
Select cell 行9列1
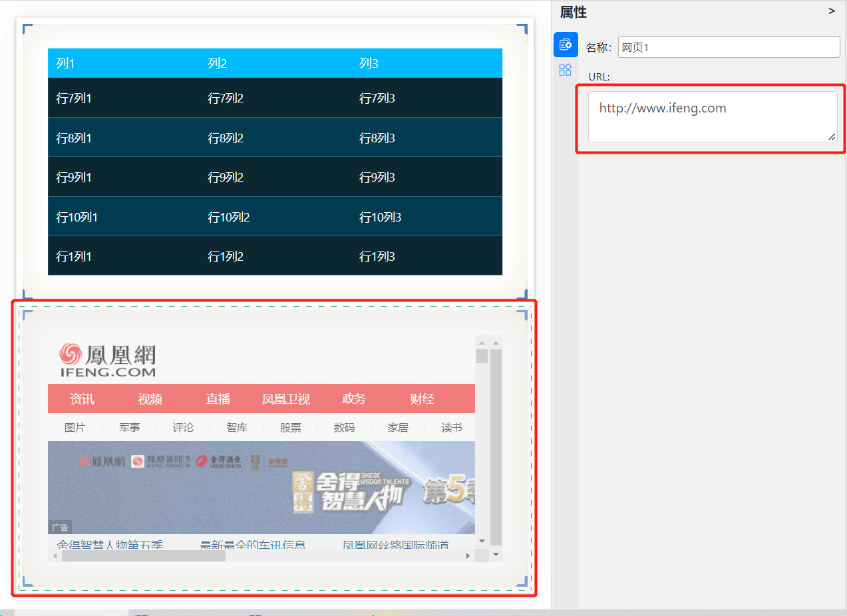click(74, 178)
